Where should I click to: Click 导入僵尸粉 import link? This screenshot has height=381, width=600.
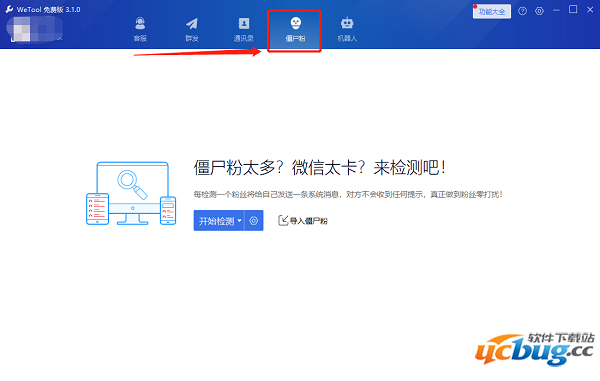pyautogui.click(x=303, y=221)
